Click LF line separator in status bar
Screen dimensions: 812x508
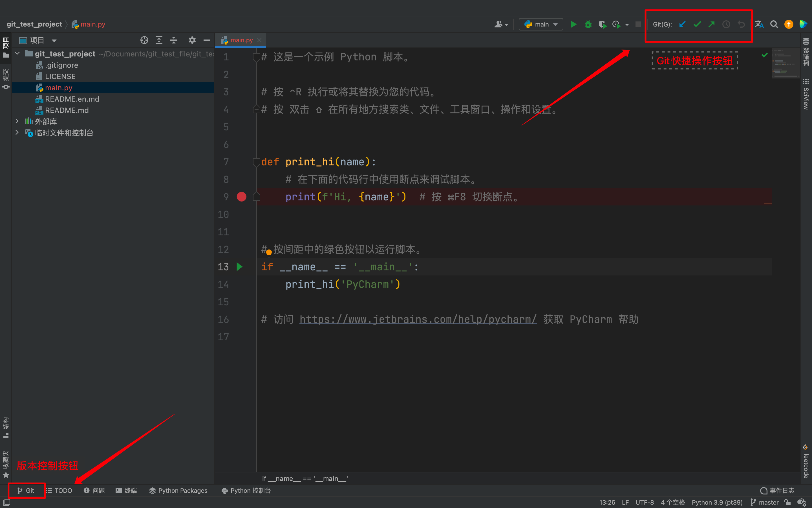625,502
